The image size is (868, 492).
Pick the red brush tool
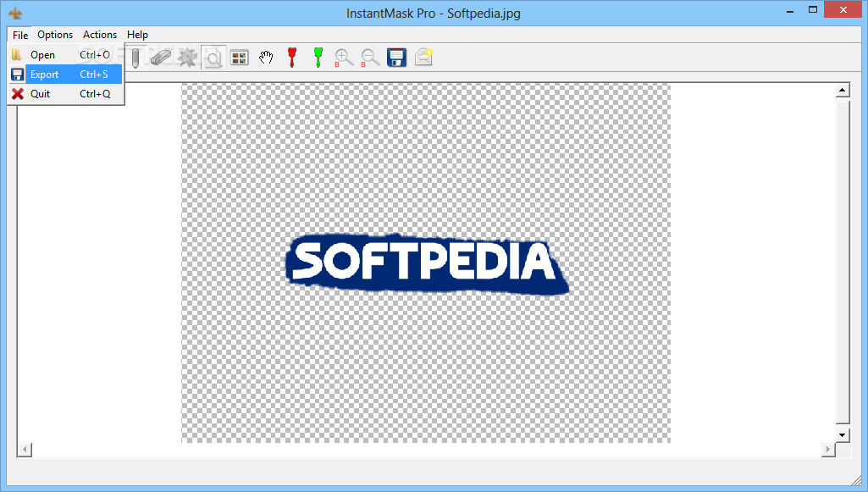(x=291, y=58)
